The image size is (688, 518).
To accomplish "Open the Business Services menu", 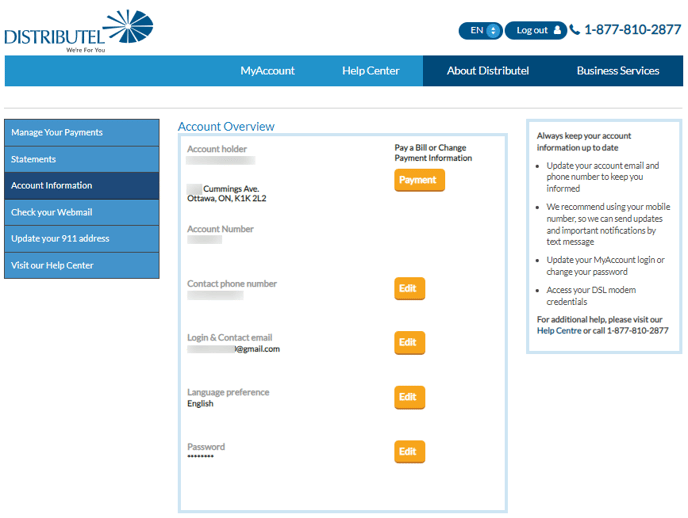I will (618, 71).
